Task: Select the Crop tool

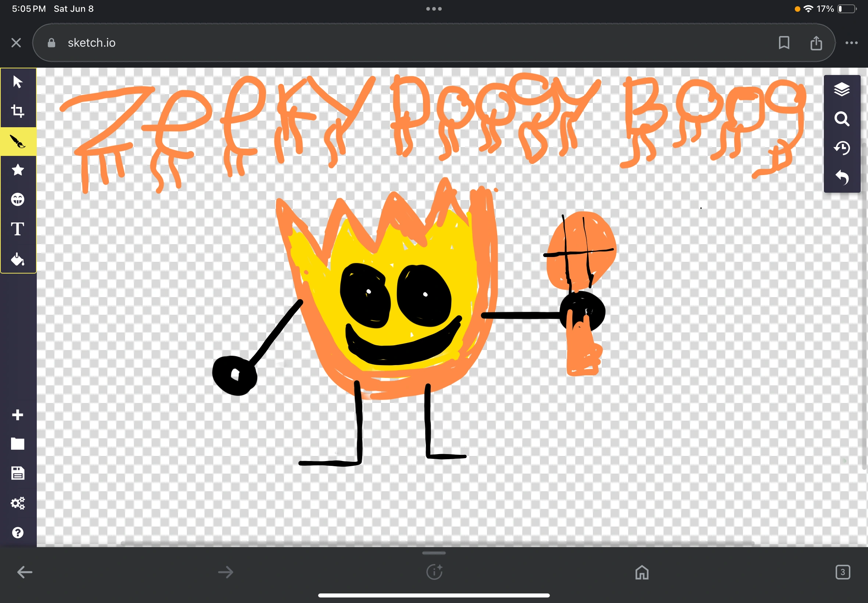Action: point(17,111)
